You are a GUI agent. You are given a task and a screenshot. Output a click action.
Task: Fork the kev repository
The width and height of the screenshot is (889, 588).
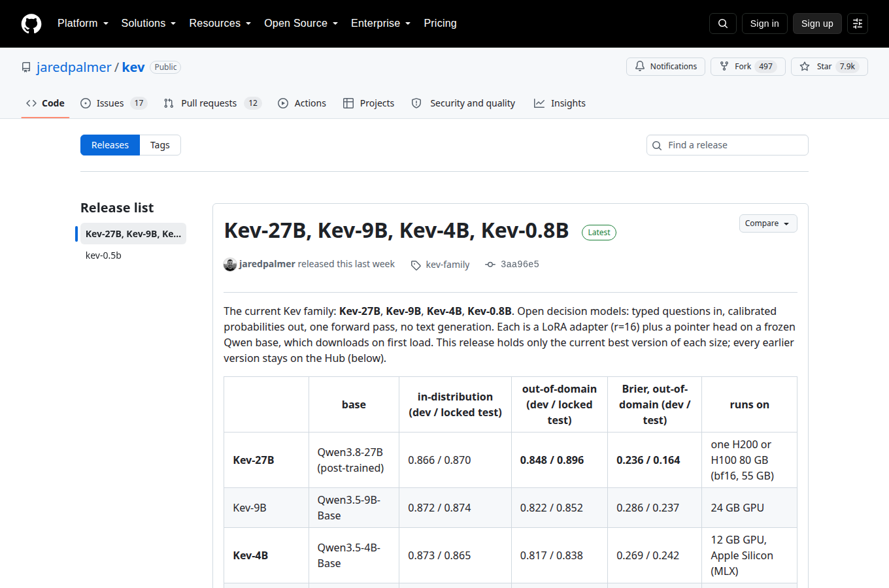(748, 67)
